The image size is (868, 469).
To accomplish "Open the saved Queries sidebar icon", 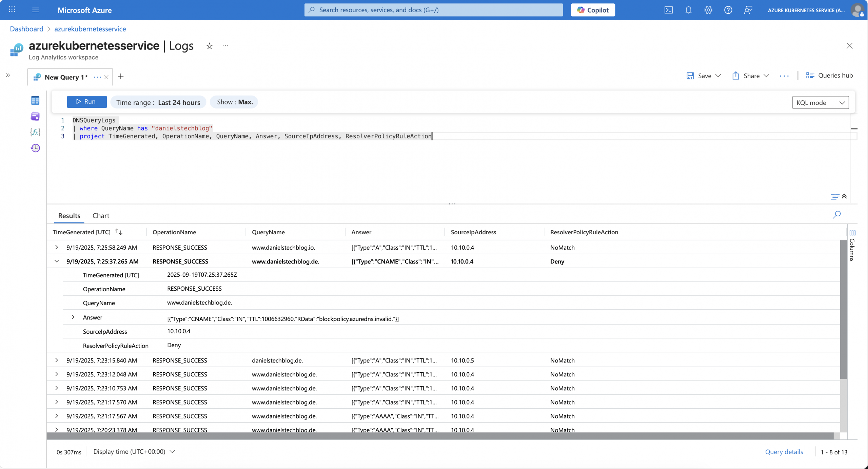I will pyautogui.click(x=35, y=117).
